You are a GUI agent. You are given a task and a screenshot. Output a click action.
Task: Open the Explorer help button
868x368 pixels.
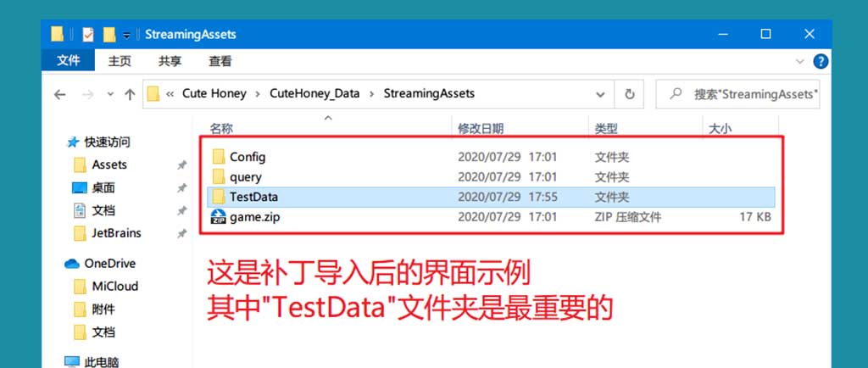(821, 61)
